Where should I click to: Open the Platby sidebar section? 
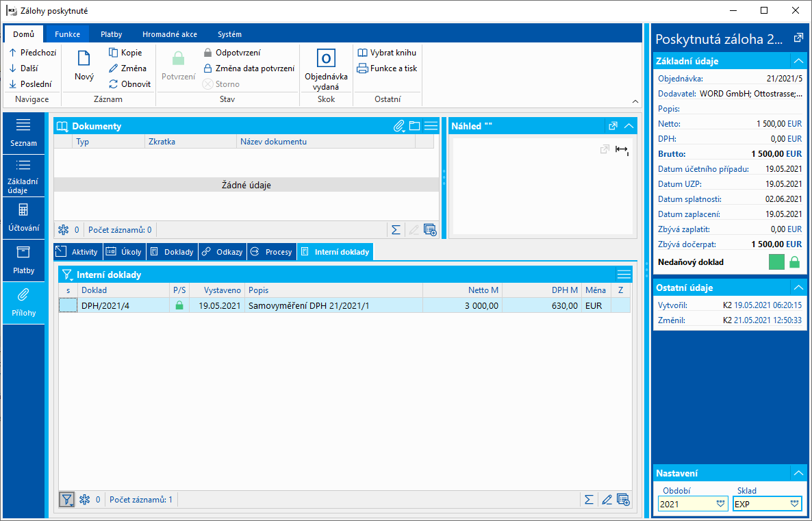(x=24, y=259)
